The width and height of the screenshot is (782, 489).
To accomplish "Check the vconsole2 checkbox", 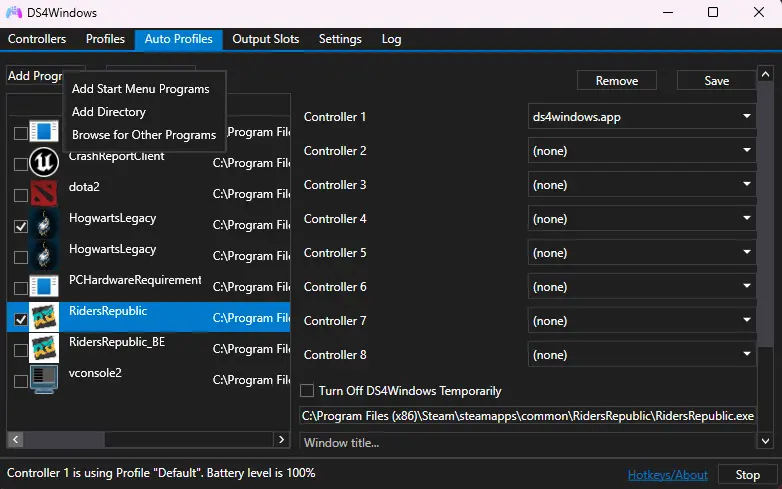I will click(x=20, y=381).
